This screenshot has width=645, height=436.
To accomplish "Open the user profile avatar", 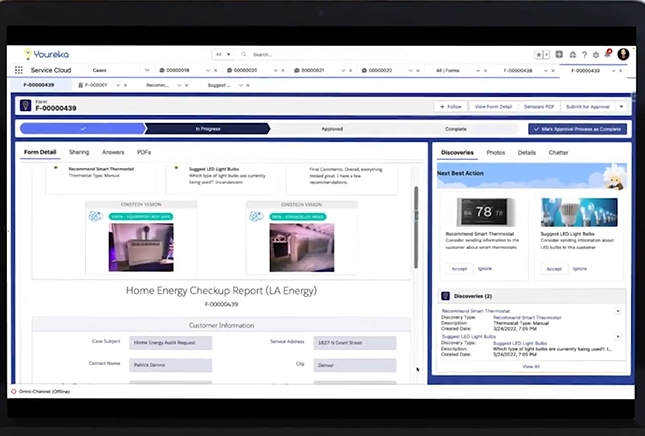I will coord(623,54).
